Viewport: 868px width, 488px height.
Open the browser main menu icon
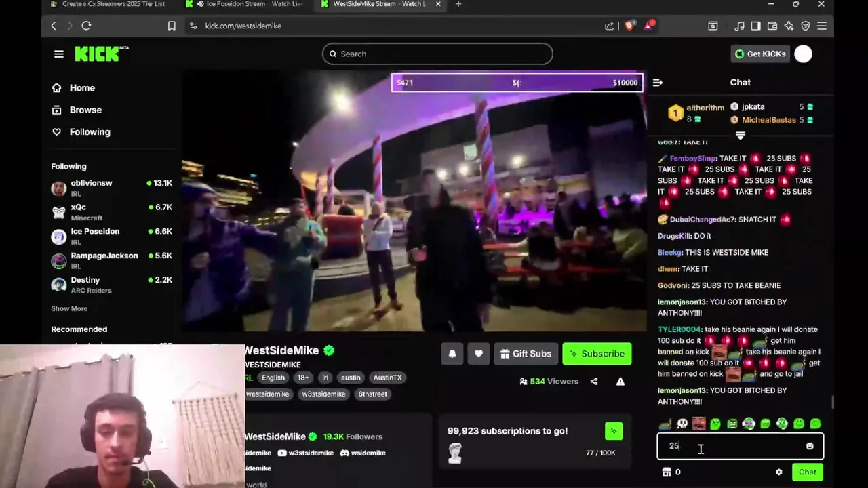[822, 26]
